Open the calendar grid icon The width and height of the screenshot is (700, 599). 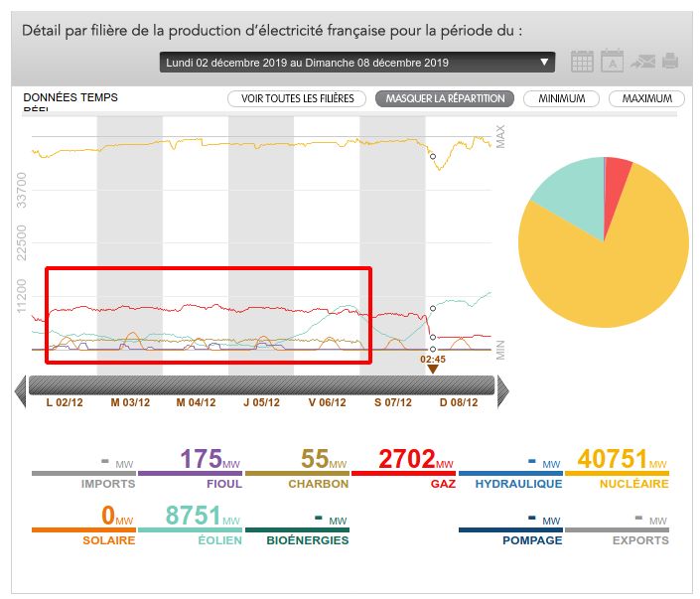point(583,62)
